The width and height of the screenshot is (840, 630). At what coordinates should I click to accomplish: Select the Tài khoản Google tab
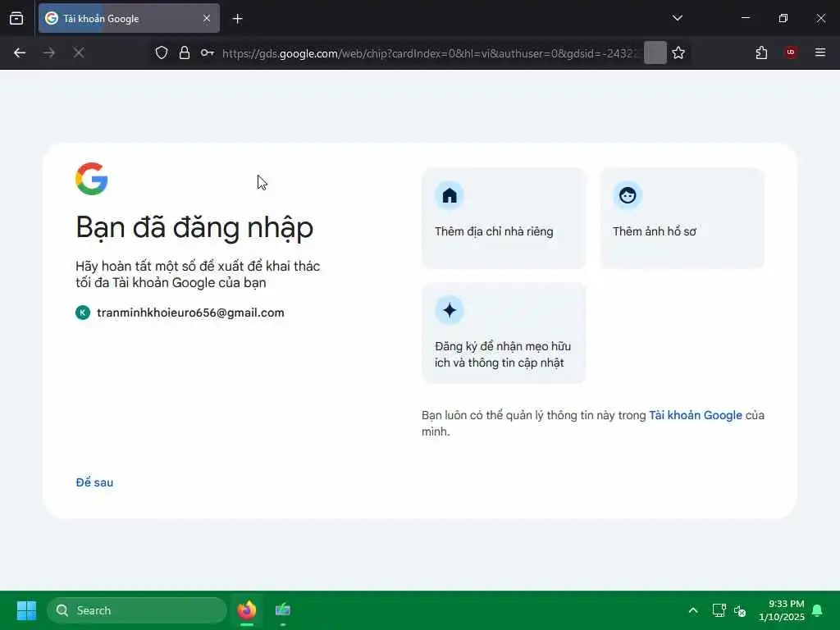pyautogui.click(x=129, y=18)
